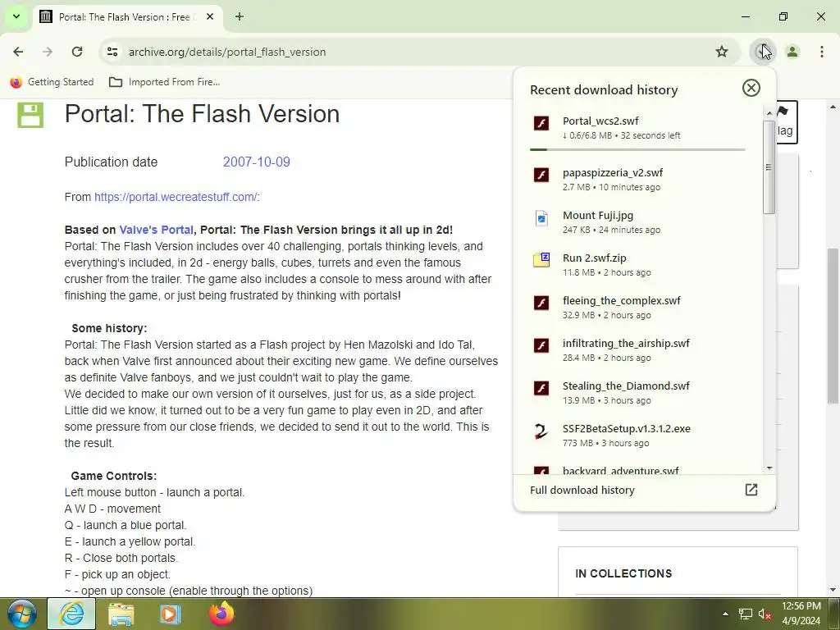This screenshot has height=630, width=840.
Task: Click the page vertical scrollbar thumb
Action: 833,325
